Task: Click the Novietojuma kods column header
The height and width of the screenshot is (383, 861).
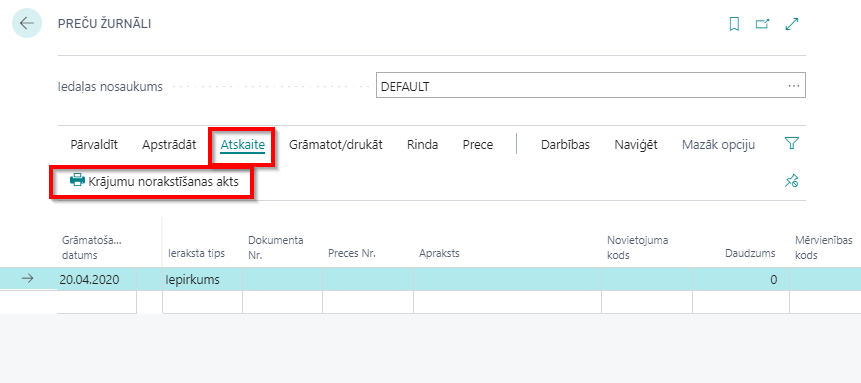Action: click(638, 248)
